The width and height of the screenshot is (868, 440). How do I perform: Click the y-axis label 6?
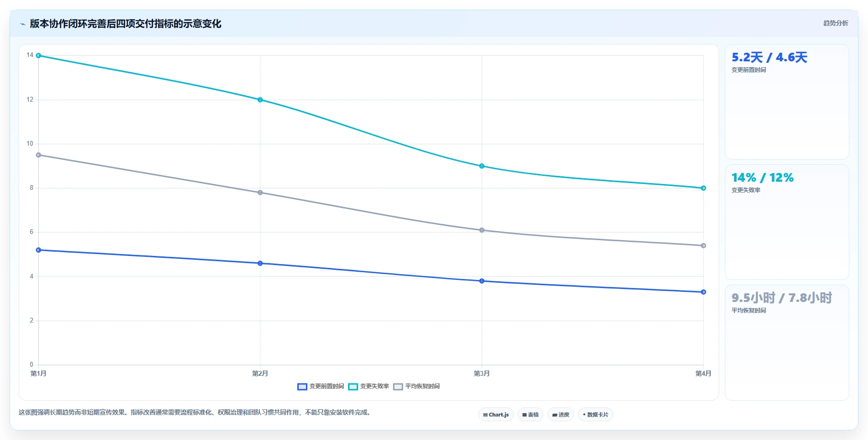pyautogui.click(x=32, y=232)
